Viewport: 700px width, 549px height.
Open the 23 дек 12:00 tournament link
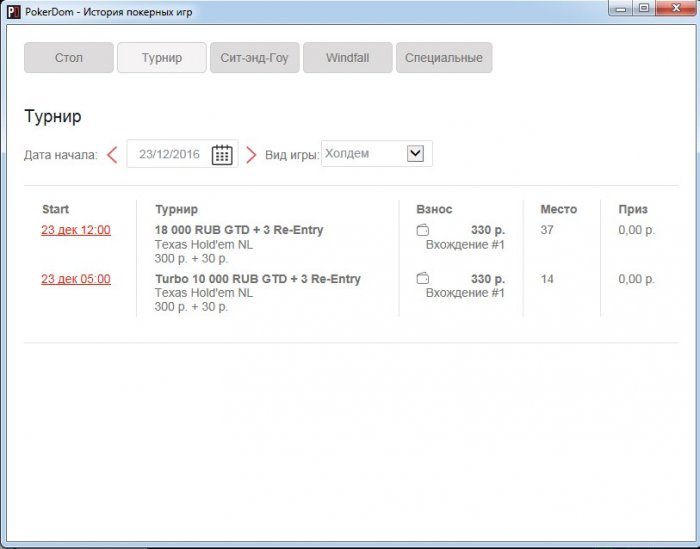[76, 230]
